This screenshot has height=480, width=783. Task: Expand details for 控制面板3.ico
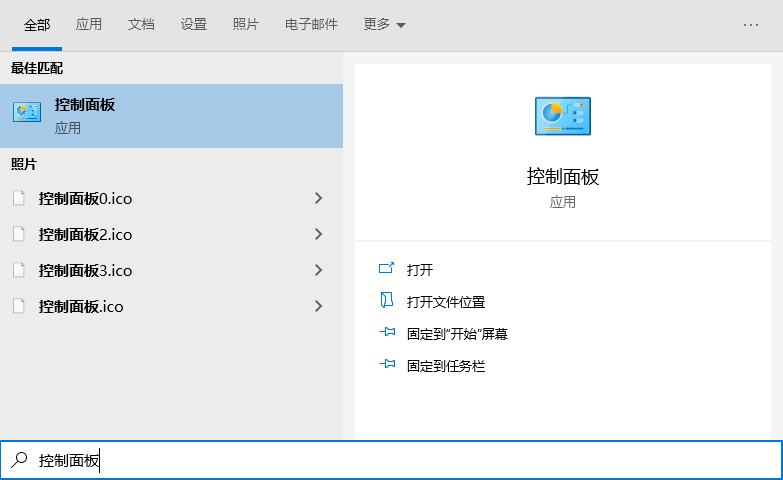pyautogui.click(x=319, y=270)
